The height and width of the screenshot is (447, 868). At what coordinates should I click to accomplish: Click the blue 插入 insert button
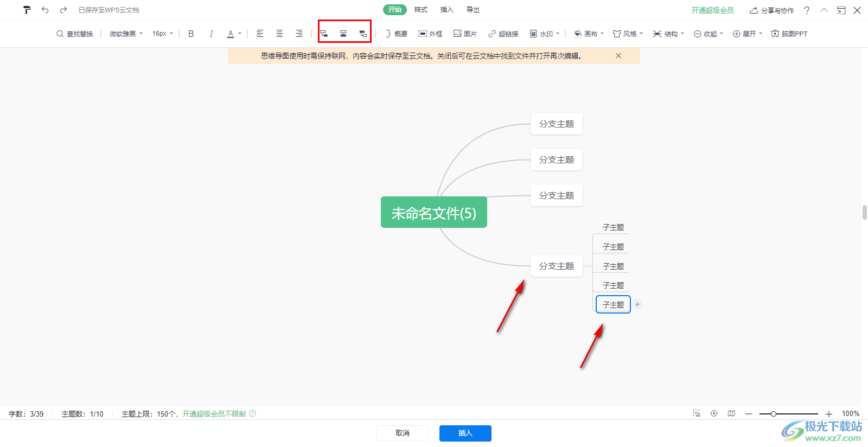(465, 433)
